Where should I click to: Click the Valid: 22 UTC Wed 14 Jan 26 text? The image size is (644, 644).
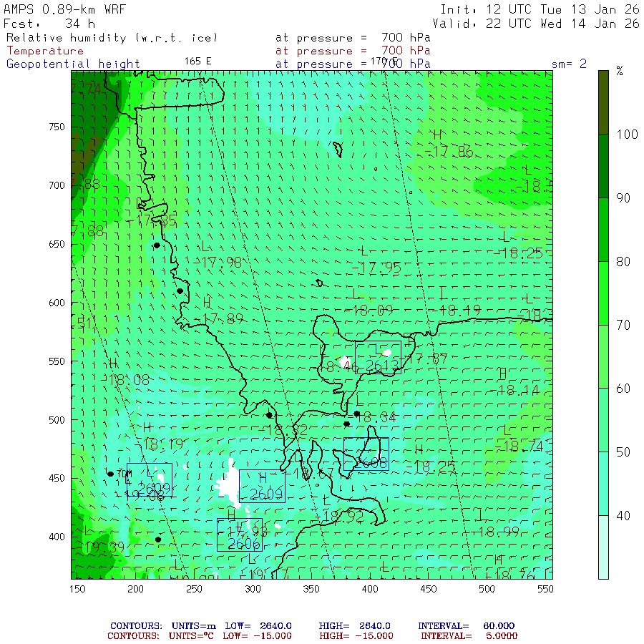(x=535, y=23)
